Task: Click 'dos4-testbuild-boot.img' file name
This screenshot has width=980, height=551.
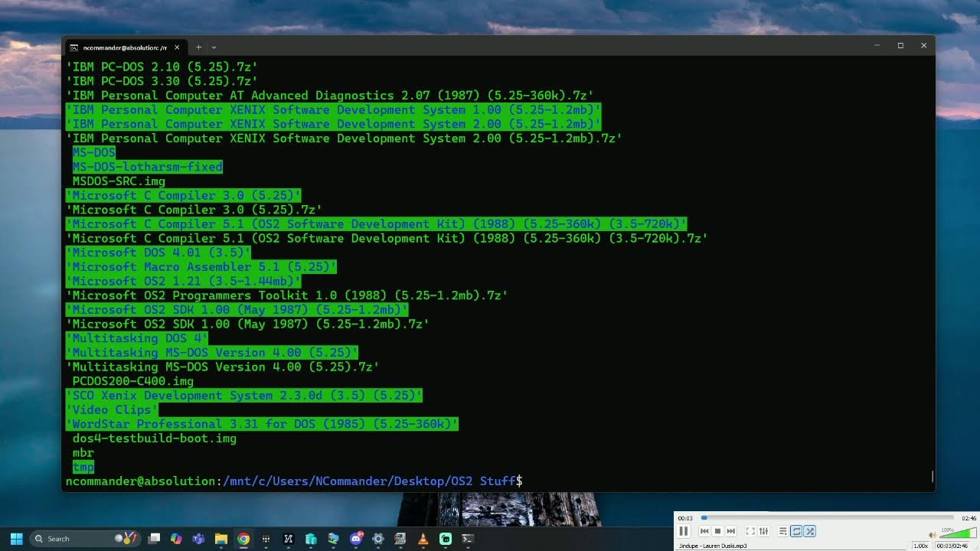Action: [x=155, y=439]
